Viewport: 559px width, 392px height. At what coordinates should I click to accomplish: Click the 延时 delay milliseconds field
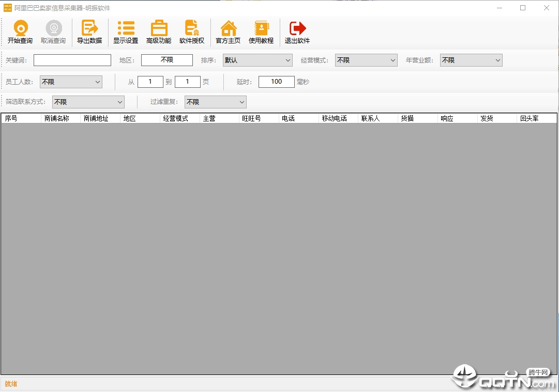(276, 82)
